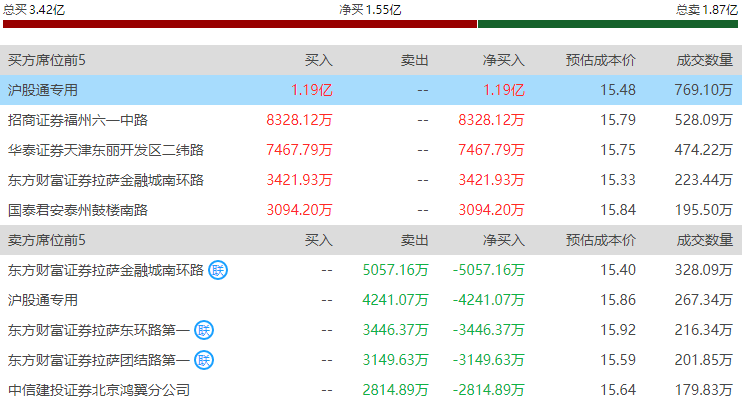Open seller seat 东方财富证券拉萨金融城南环路
The height and width of the screenshot is (400, 742).
[x=106, y=270]
